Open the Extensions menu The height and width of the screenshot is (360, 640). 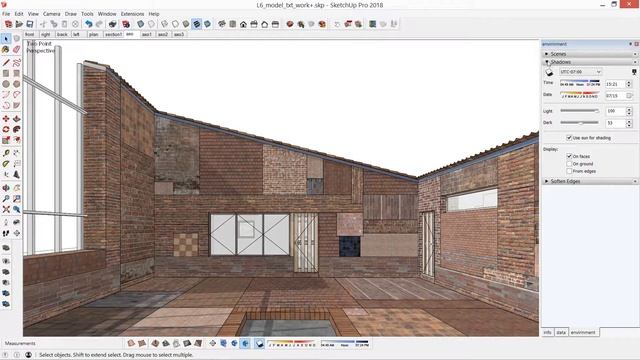tap(132, 14)
